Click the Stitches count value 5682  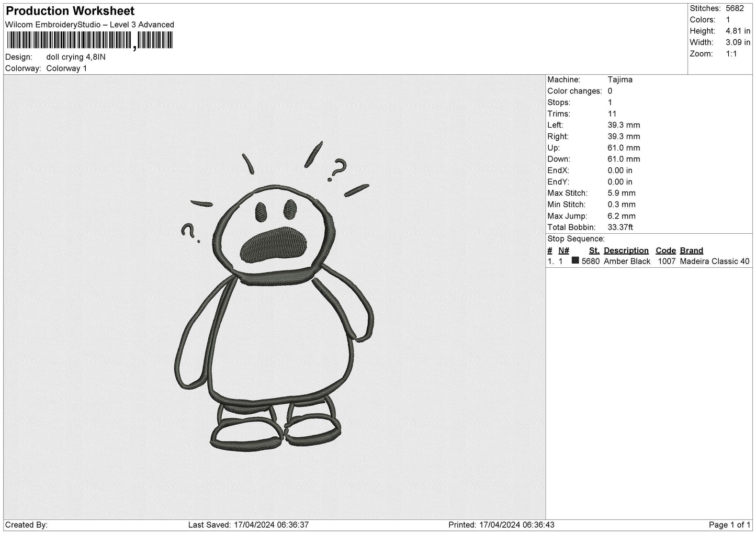(x=735, y=8)
